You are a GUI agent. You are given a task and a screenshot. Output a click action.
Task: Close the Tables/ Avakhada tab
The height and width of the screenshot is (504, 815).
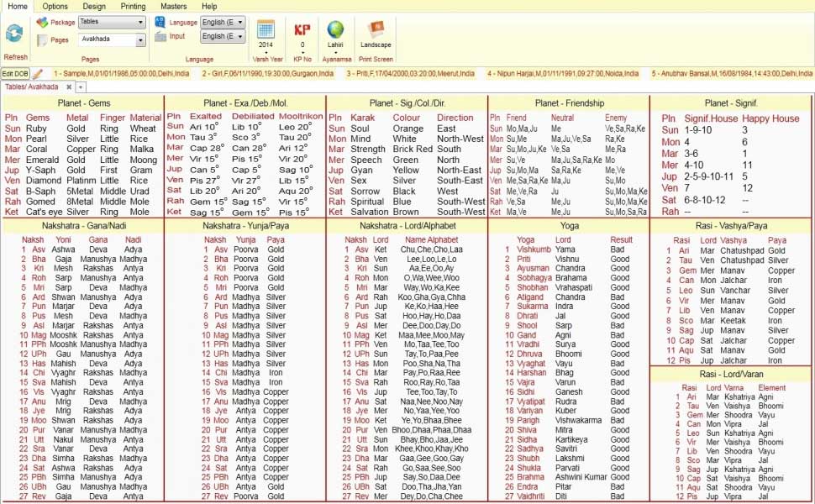click(69, 87)
